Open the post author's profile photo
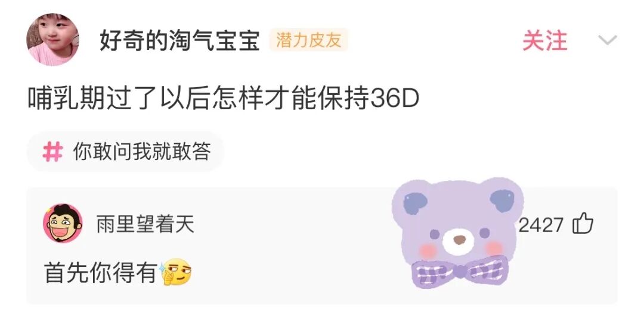This screenshot has height=311, width=644. coord(52,40)
